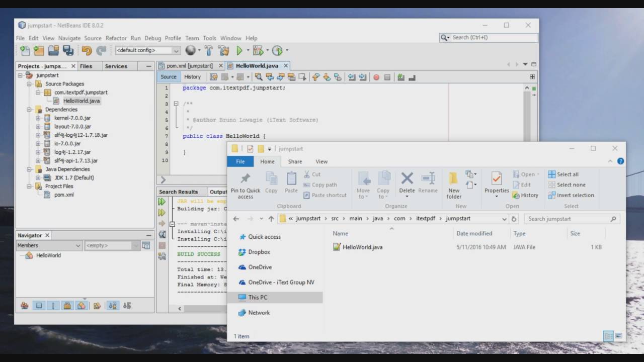Click Find Selection magnifier in editor toolbar

(258, 77)
